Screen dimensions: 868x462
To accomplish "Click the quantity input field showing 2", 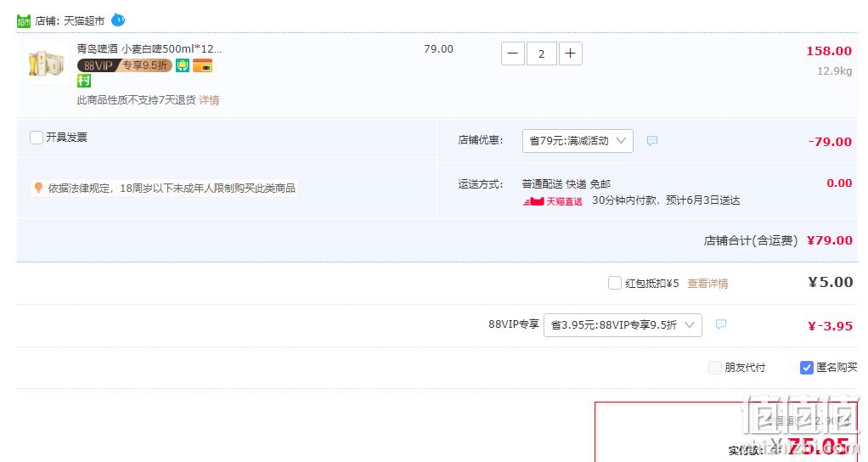I will pyautogui.click(x=541, y=54).
